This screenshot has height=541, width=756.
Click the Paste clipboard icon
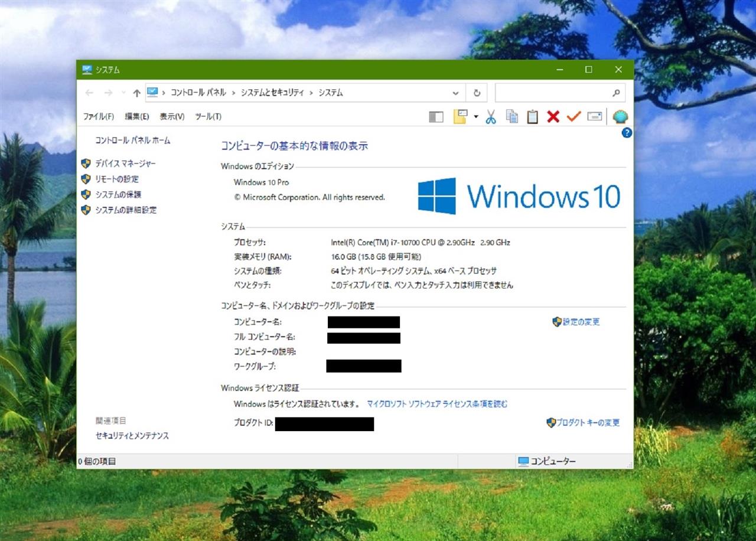point(533,117)
